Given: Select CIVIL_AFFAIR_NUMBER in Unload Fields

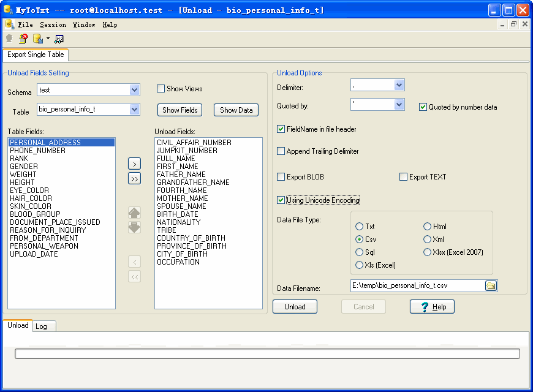Looking at the screenshot, I should [208, 143].
